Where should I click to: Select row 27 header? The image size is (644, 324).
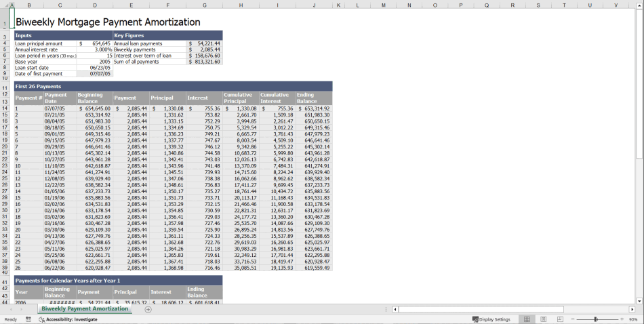coord(5,191)
